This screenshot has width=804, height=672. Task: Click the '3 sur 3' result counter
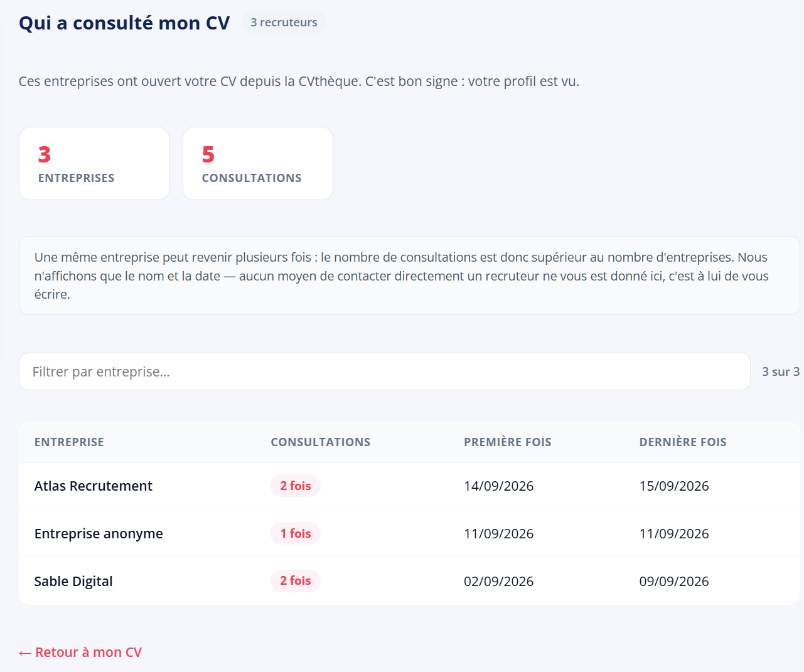click(x=781, y=371)
